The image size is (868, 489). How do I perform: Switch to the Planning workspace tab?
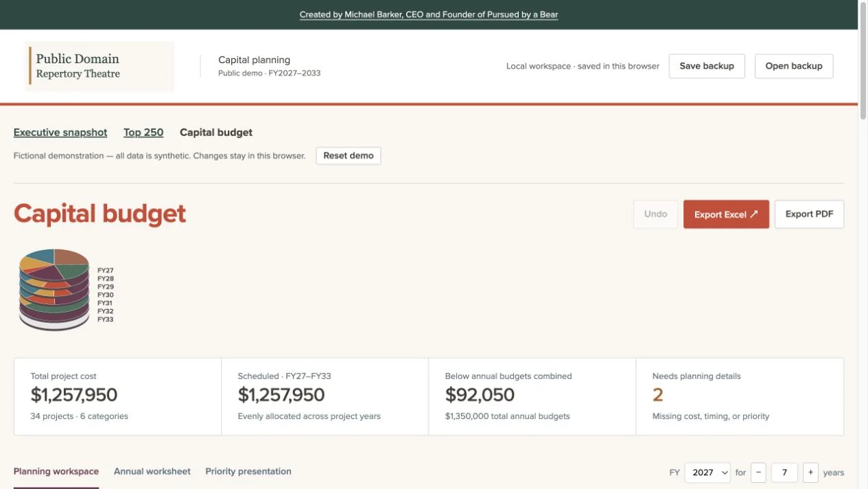(56, 472)
